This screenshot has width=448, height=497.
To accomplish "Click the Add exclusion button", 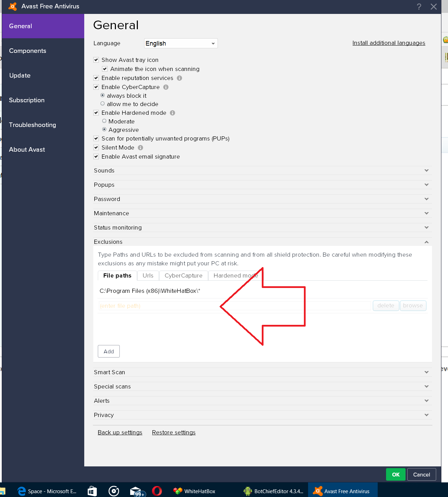I will [109, 351].
